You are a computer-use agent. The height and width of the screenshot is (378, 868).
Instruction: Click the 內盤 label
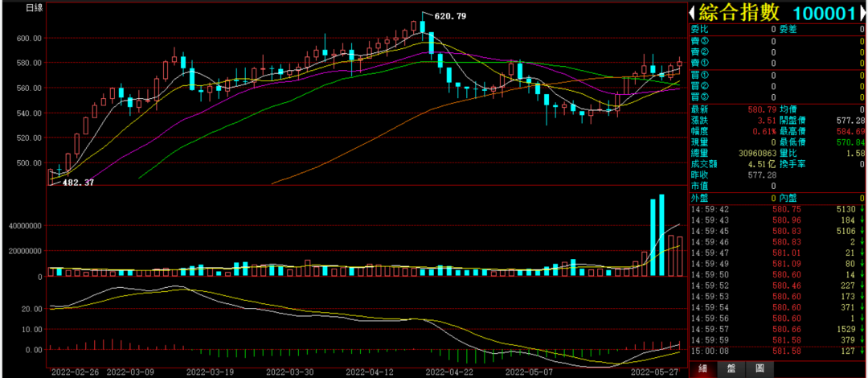(788, 198)
